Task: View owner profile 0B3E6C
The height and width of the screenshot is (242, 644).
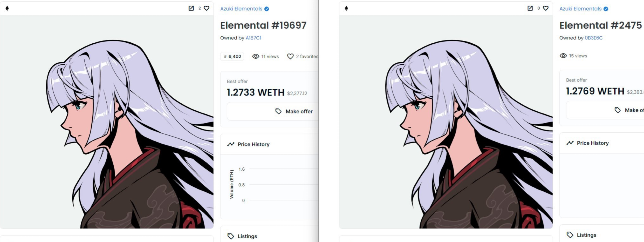Action: tap(594, 38)
